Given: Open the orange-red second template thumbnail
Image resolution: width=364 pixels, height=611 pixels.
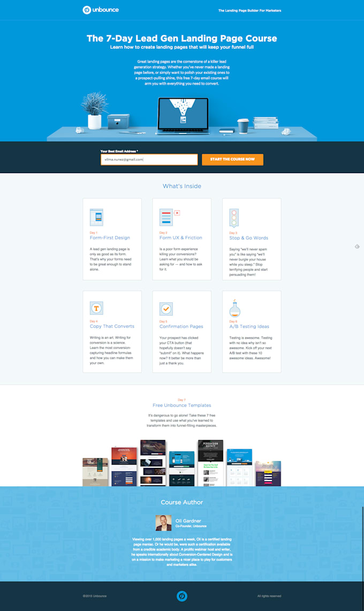Looking at the screenshot, I should point(124,466).
